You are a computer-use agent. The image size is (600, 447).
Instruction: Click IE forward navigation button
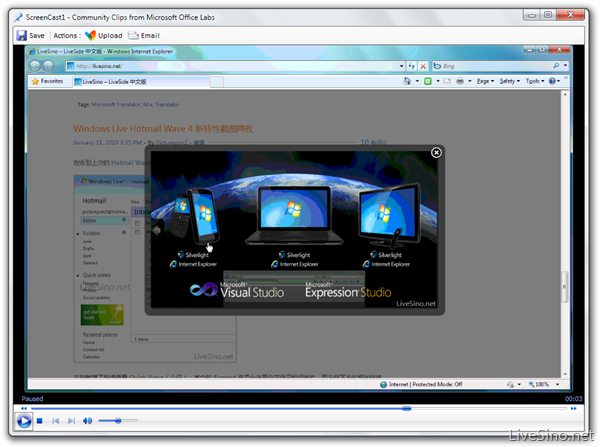point(48,66)
